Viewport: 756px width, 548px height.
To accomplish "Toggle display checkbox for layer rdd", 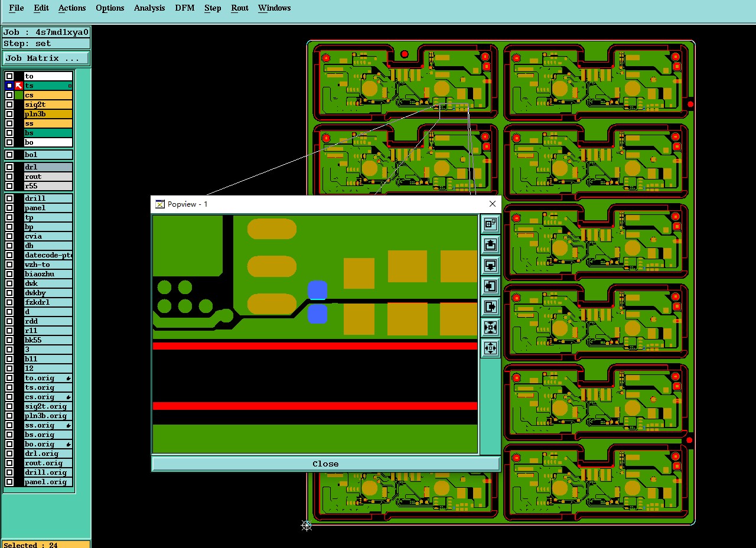I will click(9, 321).
